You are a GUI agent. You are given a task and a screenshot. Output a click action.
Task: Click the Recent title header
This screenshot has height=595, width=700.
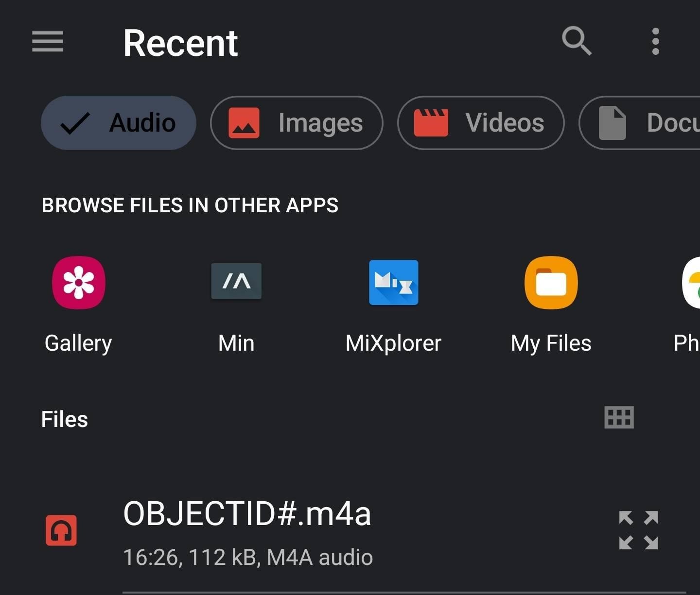tap(180, 43)
